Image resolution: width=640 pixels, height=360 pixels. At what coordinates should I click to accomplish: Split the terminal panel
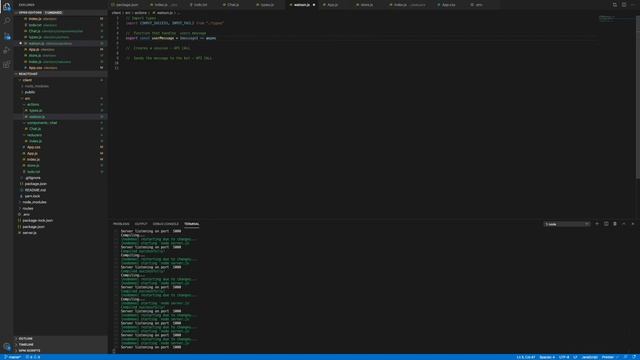606,224
